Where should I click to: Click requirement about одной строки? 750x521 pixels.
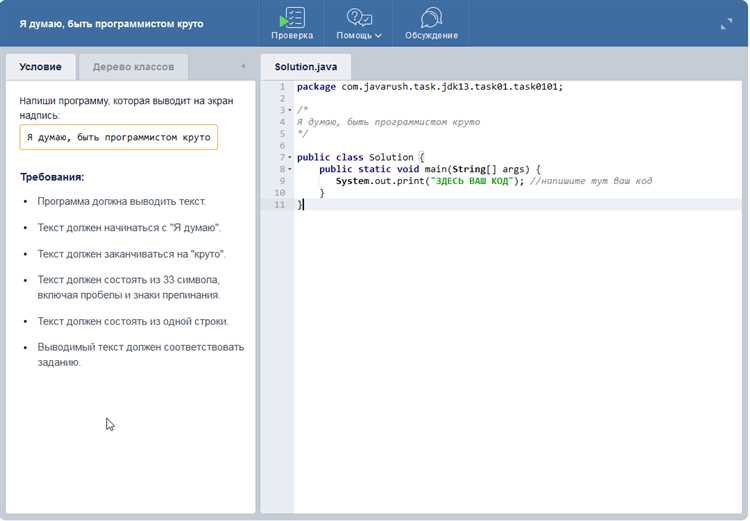coord(133,321)
